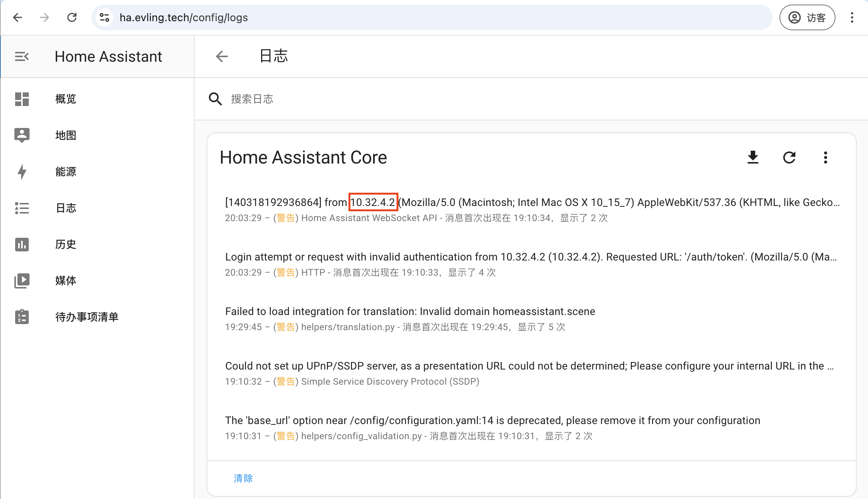Click the HTTP warning timestamp line 20:03:29
Screen dimensions: 868x499
click(x=360, y=272)
